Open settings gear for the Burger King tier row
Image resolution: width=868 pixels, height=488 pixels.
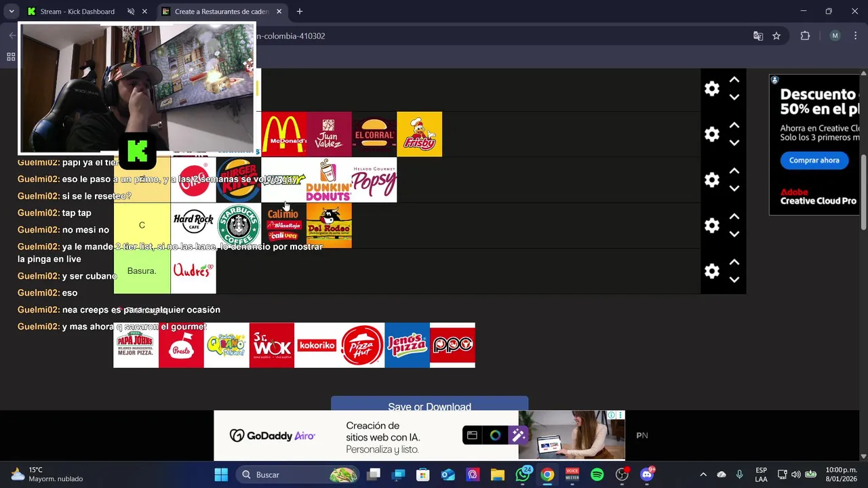tap(711, 180)
